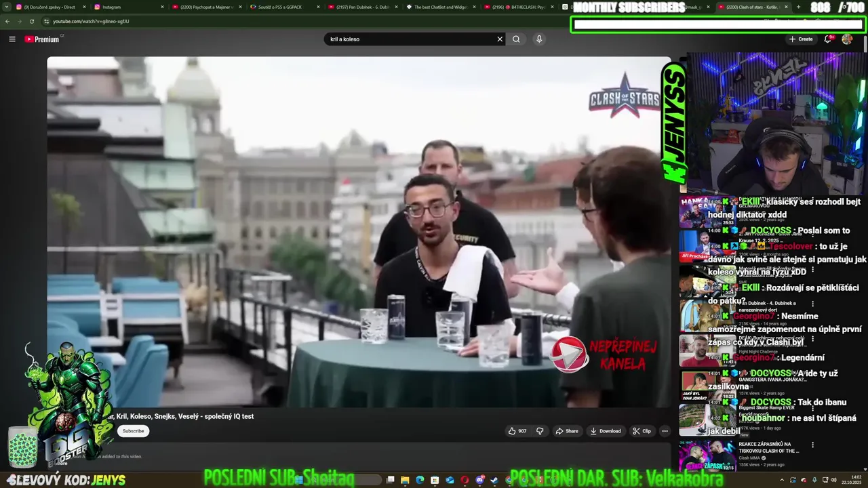Download the video
The width and height of the screenshot is (868, 488).
(606, 431)
